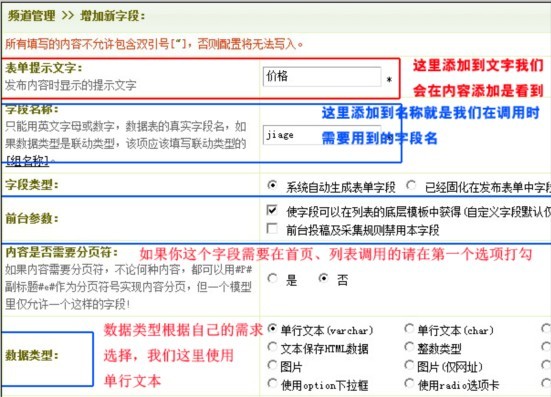Screen dimensions: 551x397
Task: Click the 发布内容时显示的提示文字 description
Action: tap(71, 85)
